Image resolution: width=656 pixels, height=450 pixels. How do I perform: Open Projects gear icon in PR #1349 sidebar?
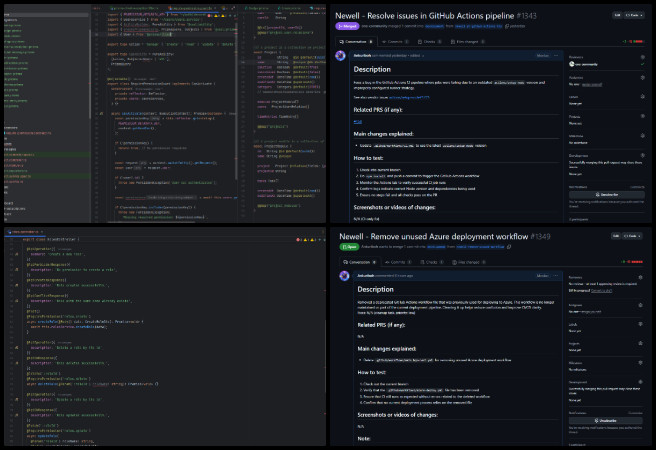pos(640,343)
